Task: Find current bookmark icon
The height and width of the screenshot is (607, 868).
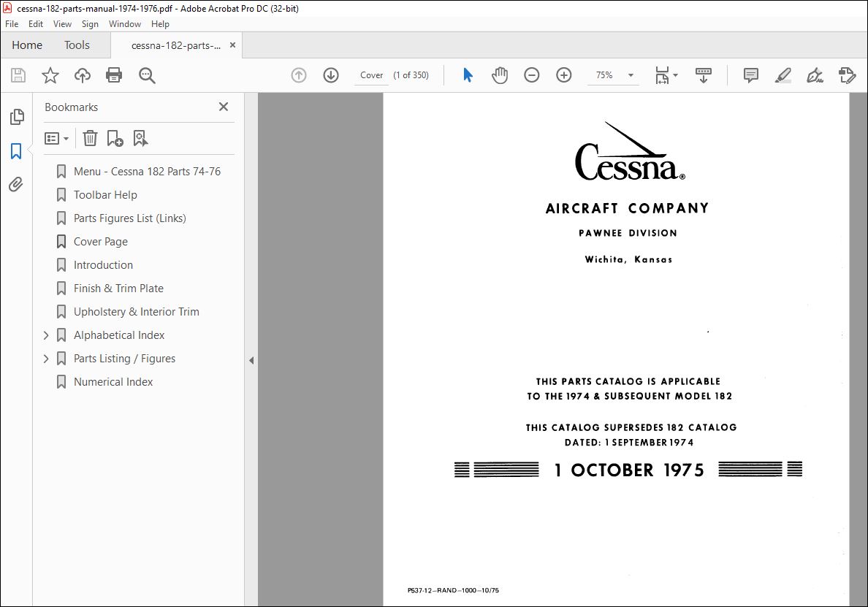Action: pos(140,138)
